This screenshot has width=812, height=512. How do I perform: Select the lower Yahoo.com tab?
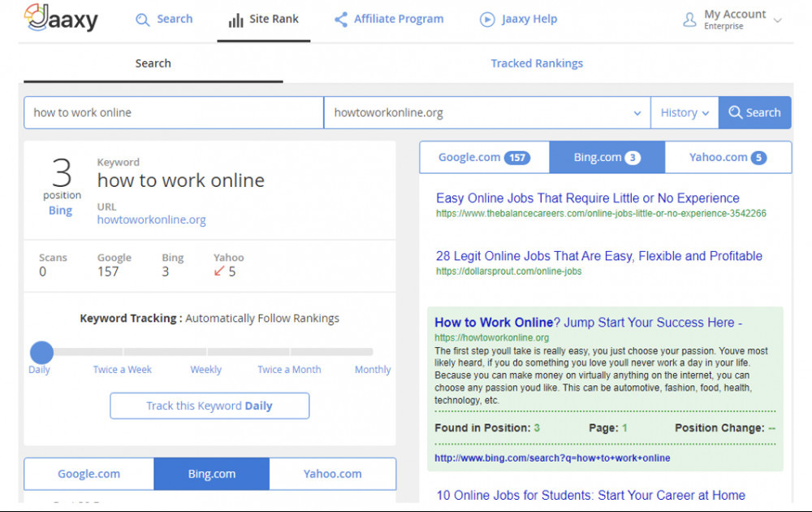pos(332,474)
